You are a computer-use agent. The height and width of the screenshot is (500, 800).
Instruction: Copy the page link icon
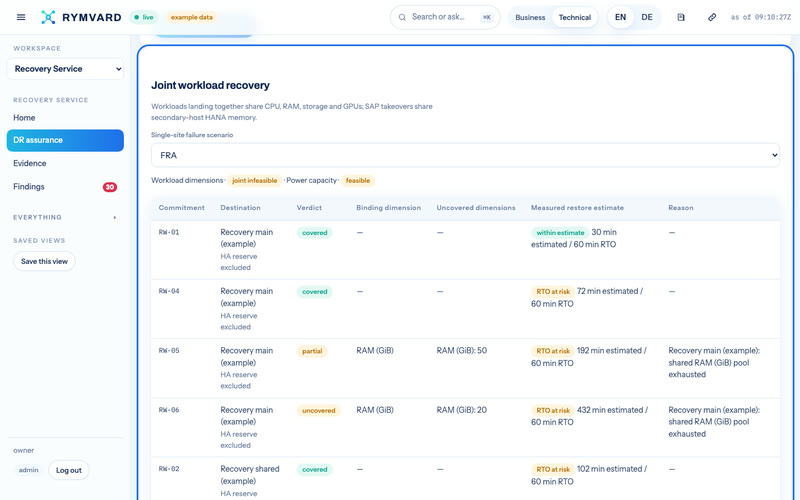click(712, 17)
